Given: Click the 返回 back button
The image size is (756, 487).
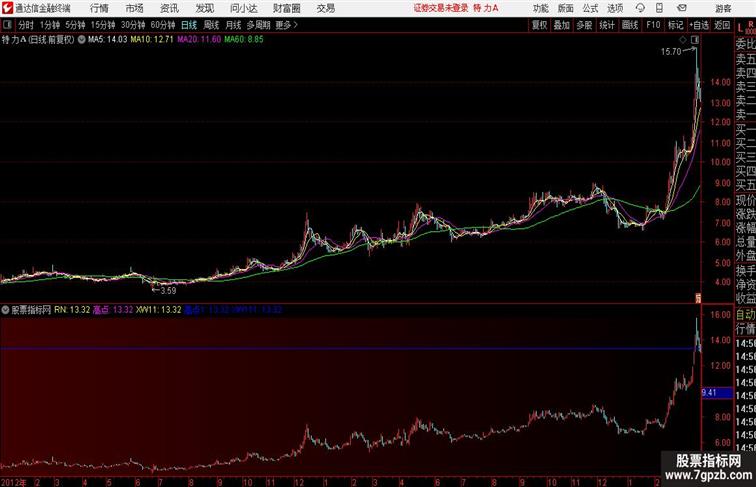Looking at the screenshot, I should pyautogui.click(x=722, y=25).
